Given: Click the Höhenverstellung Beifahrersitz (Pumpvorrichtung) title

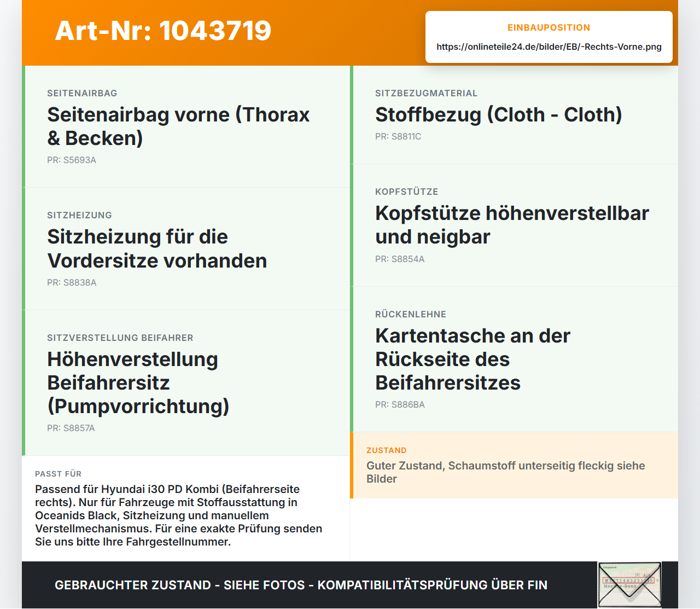Looking at the screenshot, I should click(138, 382).
